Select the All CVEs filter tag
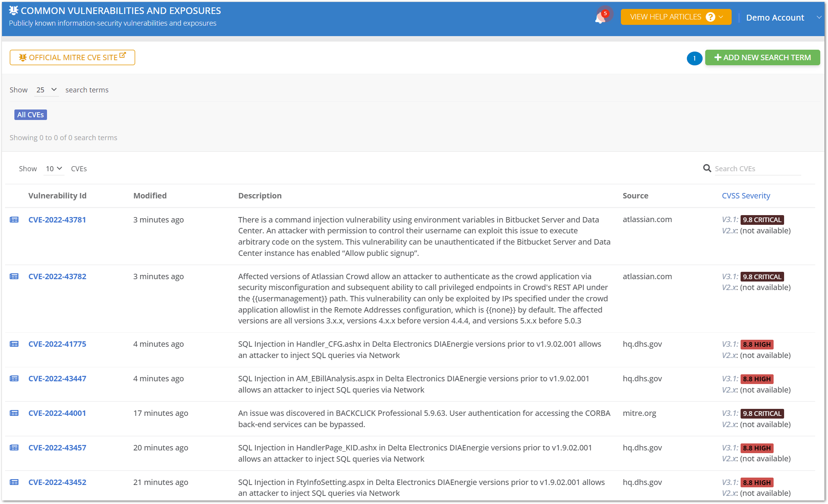 pos(30,115)
